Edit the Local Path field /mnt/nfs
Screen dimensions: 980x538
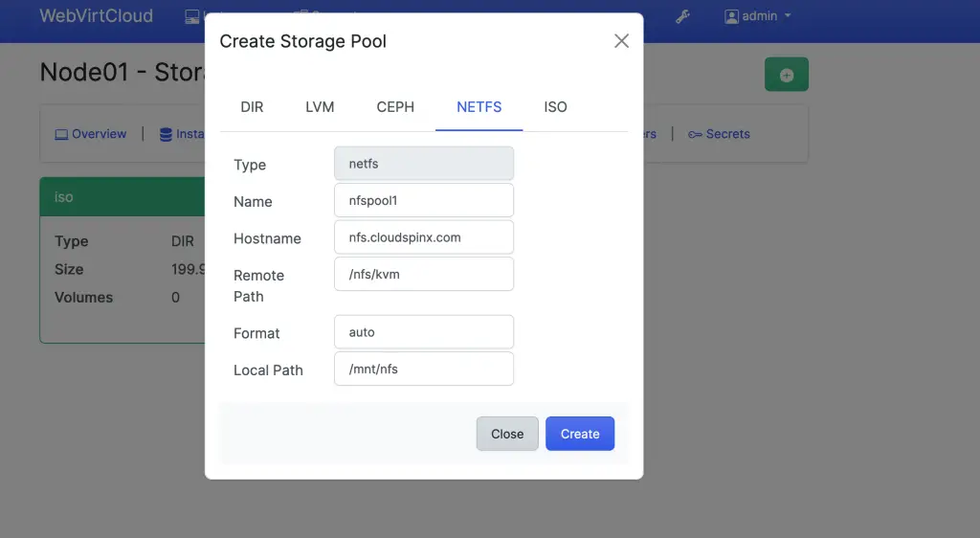pos(424,370)
